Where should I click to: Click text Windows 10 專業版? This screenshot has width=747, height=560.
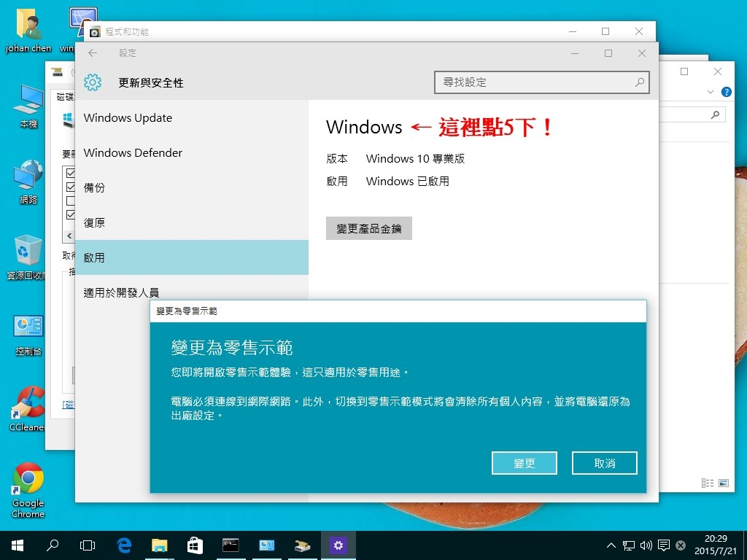pyautogui.click(x=415, y=158)
